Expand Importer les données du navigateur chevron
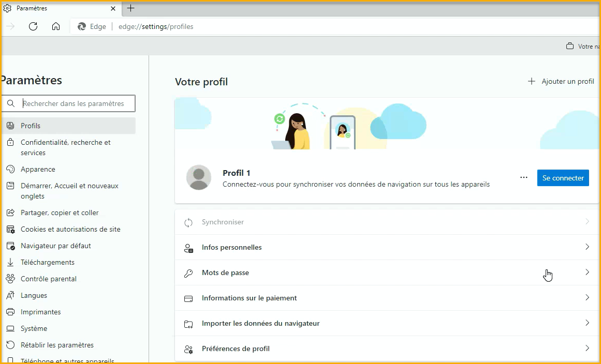 coord(587,323)
